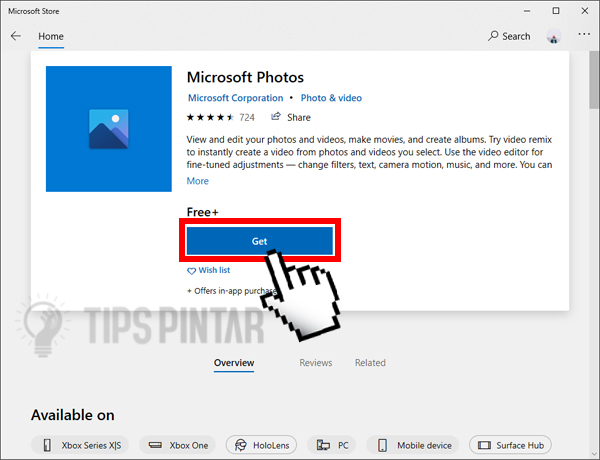Select the Xbox One platform chip
600x460 pixels.
(177, 445)
